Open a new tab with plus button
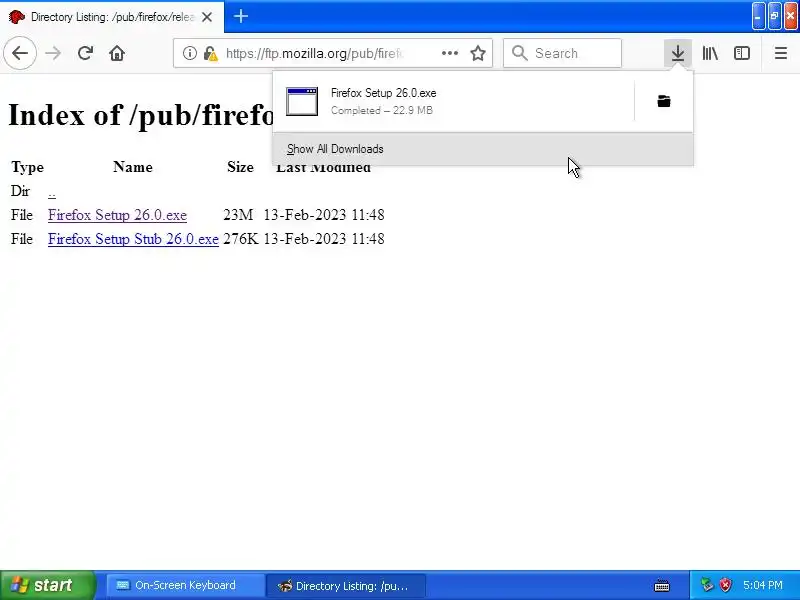800x600 pixels. (x=241, y=16)
